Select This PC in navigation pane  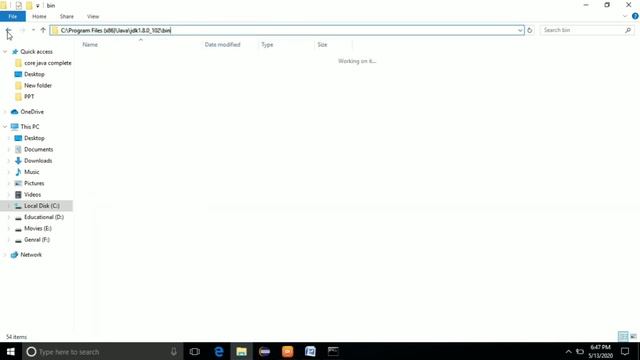pos(30,127)
